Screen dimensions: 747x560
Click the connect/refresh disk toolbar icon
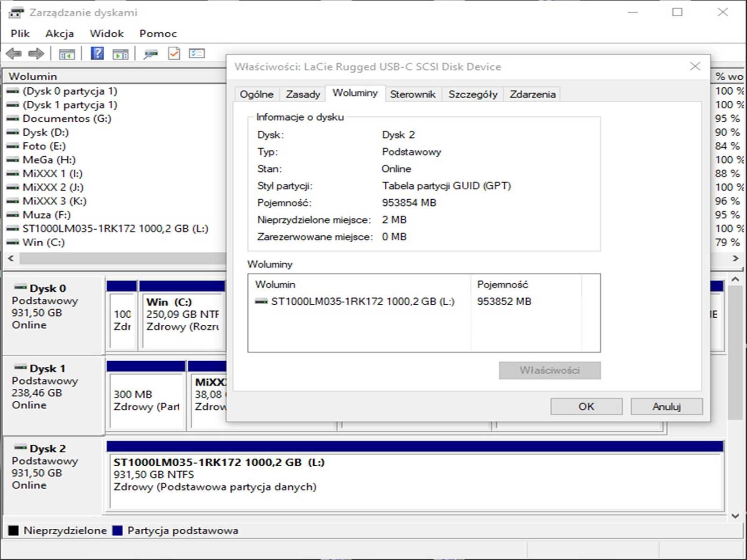[150, 54]
